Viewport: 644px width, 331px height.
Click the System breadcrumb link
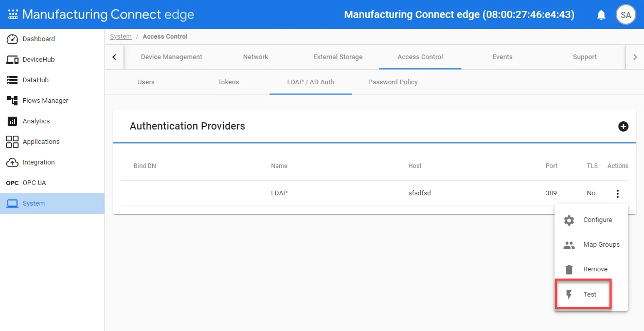121,36
